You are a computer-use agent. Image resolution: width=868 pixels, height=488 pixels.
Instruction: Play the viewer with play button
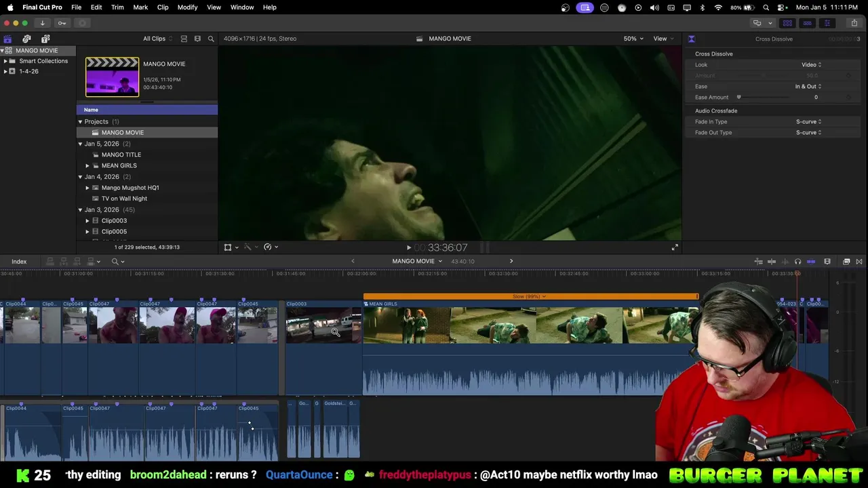click(x=408, y=248)
